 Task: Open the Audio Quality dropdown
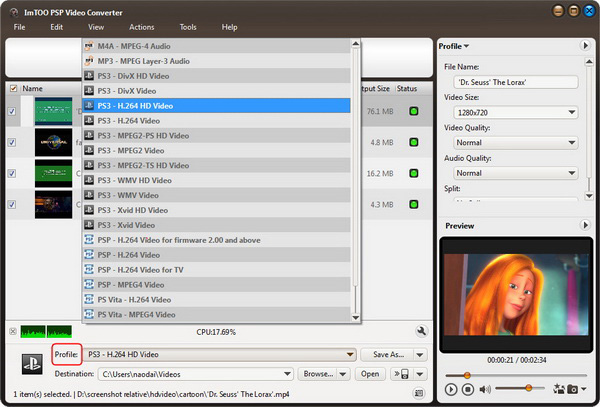click(516, 173)
